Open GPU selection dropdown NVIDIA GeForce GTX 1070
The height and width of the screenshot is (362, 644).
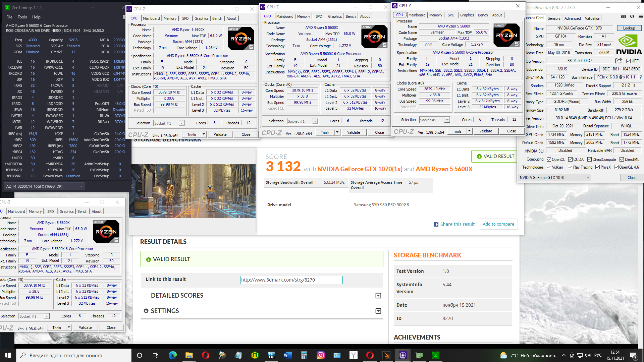point(554,178)
